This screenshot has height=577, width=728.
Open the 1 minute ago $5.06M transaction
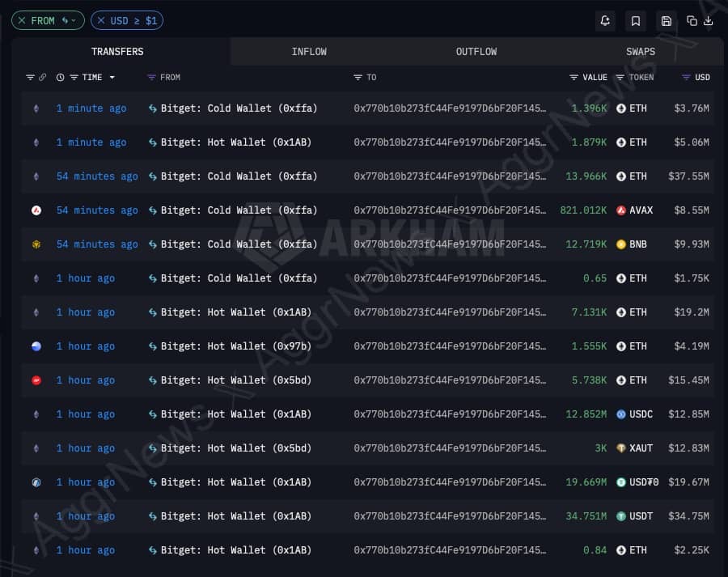91,142
